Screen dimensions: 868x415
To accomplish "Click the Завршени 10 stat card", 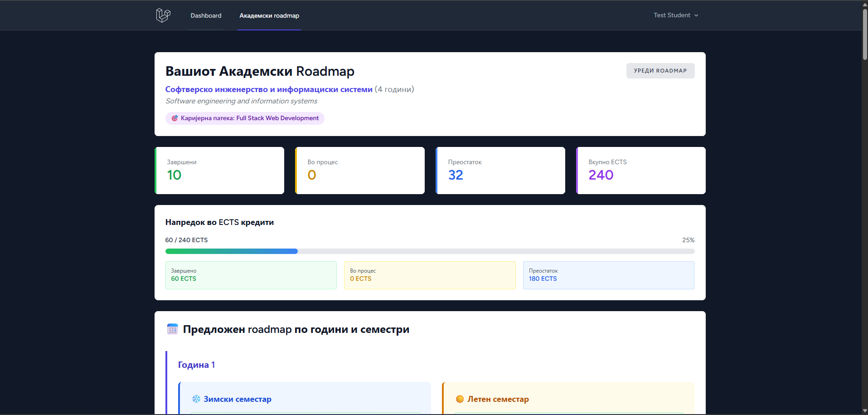I will coord(219,171).
